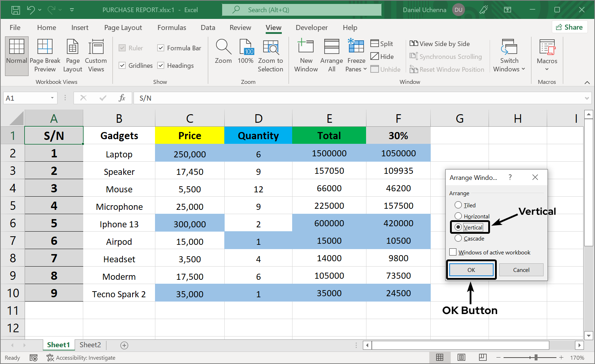Switch to the Formulas ribbon tab

click(x=171, y=27)
